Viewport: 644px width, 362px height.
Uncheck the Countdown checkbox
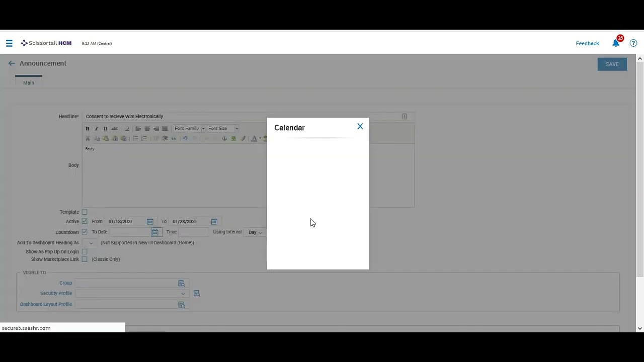(x=85, y=232)
